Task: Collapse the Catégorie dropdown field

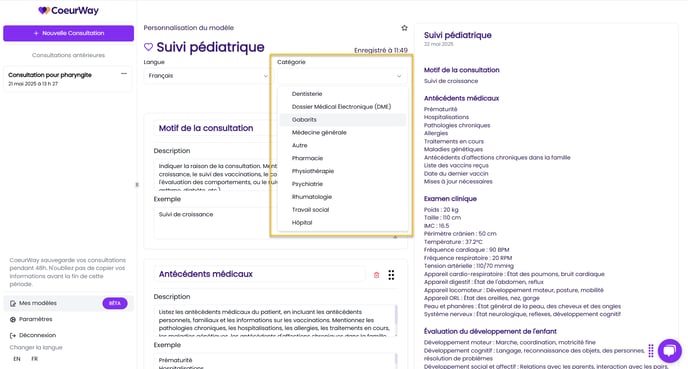Action: click(x=341, y=76)
